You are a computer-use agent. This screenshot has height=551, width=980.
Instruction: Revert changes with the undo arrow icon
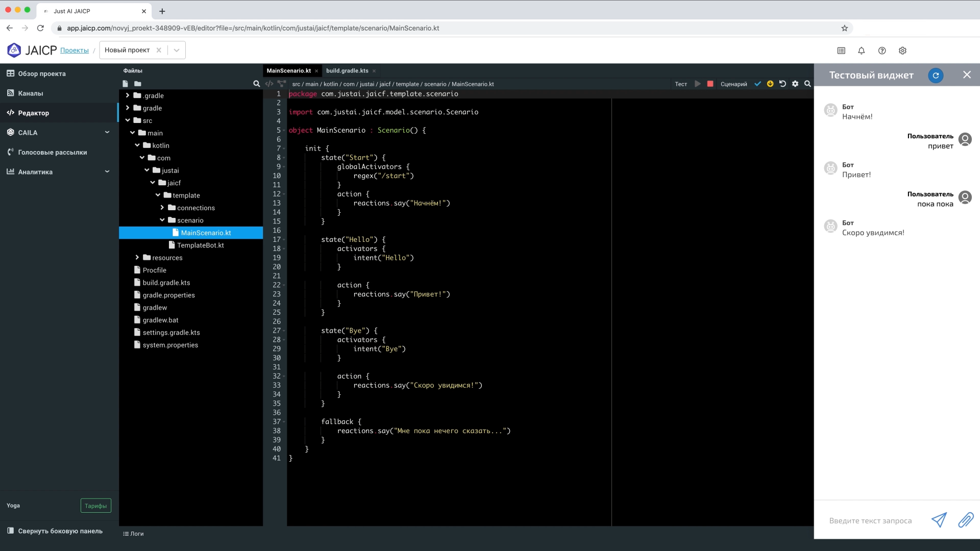point(782,84)
